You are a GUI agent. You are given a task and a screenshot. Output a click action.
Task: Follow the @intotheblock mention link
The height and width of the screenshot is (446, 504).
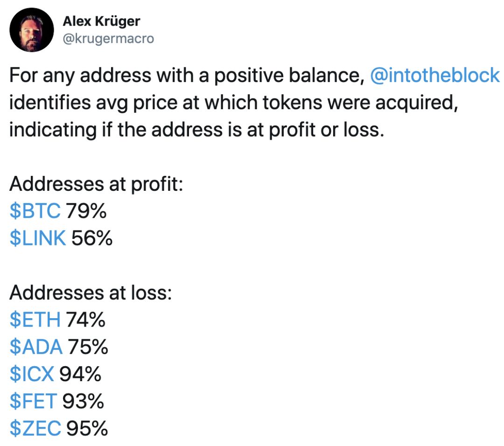pyautogui.click(x=434, y=76)
